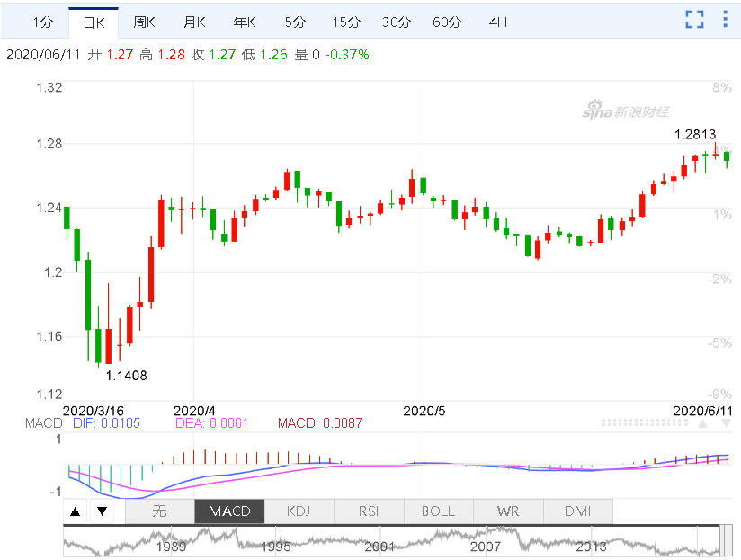Viewport: 741px width, 560px height.
Task: Click the MACD: 0.0087 value
Action: point(320,423)
